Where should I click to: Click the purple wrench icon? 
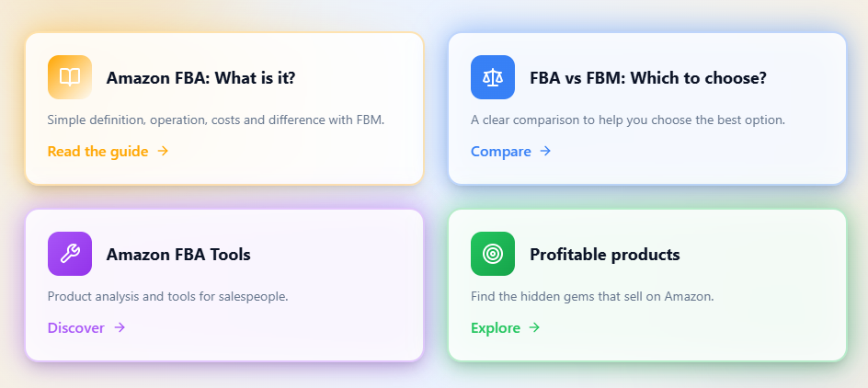pyautogui.click(x=70, y=254)
